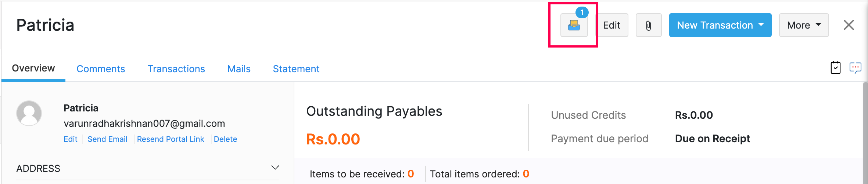868x184 pixels.
Task: Click the paperclip attachment icon
Action: tap(649, 25)
